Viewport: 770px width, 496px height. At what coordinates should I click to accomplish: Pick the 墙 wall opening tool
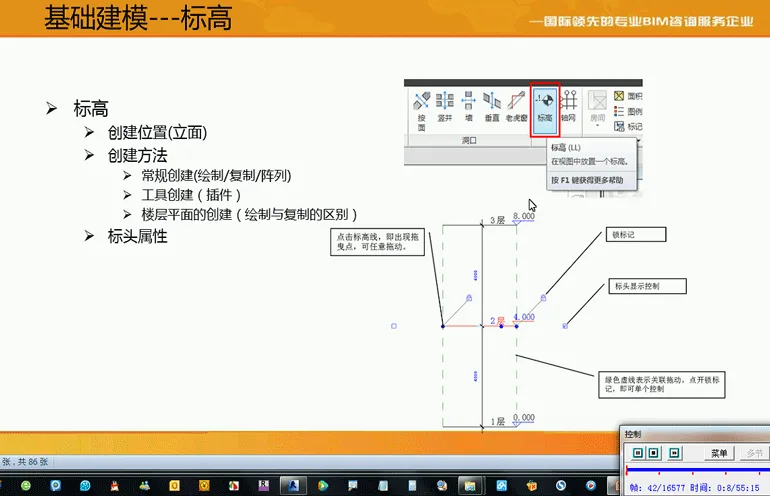[468, 106]
